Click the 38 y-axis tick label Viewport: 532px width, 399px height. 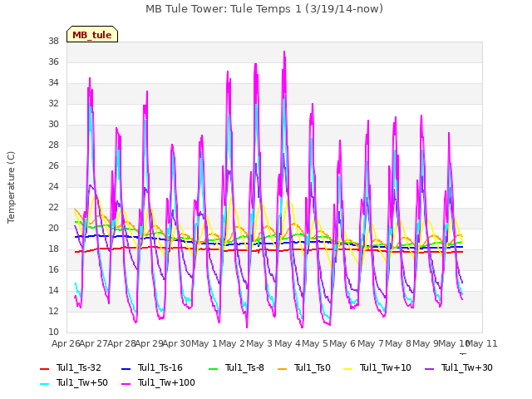[53, 41]
